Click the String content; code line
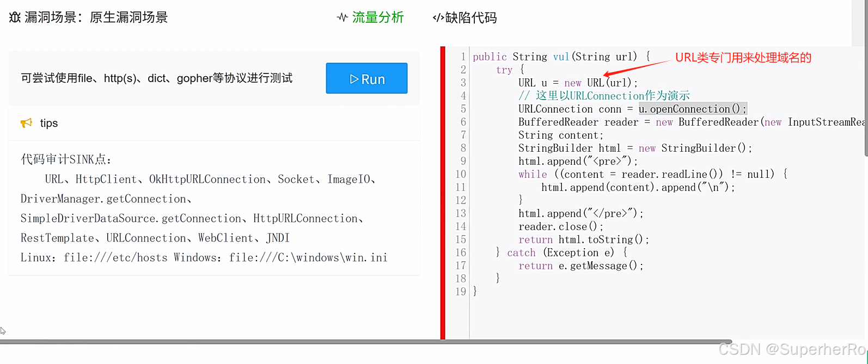 point(561,135)
